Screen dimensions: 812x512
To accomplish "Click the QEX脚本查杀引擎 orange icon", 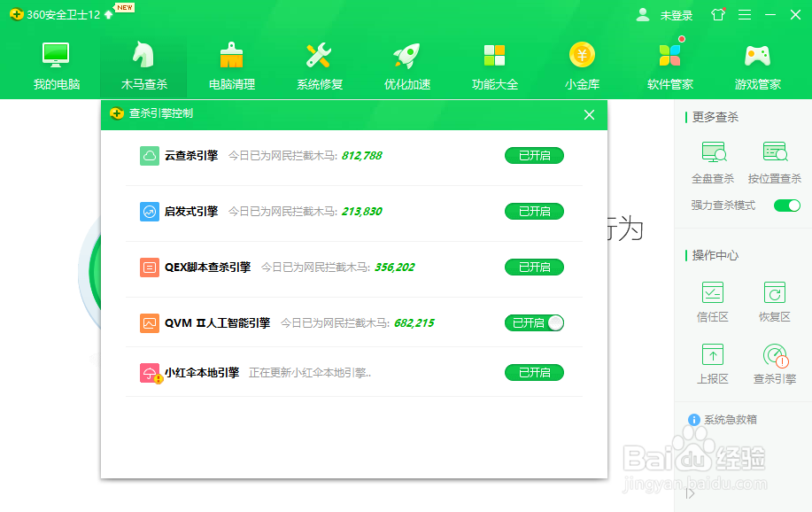I will click(x=149, y=268).
